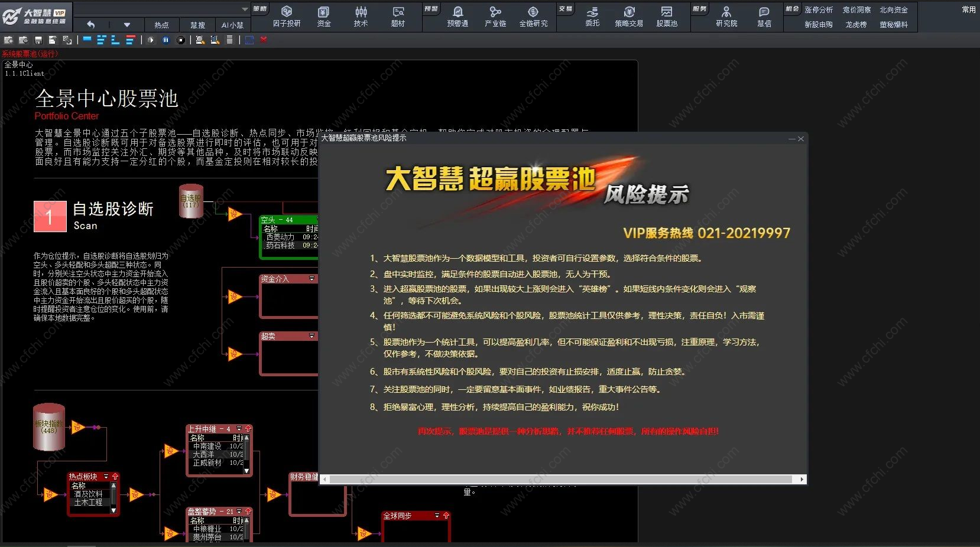Open the 技术 technical analysis view
980x547 pixels.
361,16
